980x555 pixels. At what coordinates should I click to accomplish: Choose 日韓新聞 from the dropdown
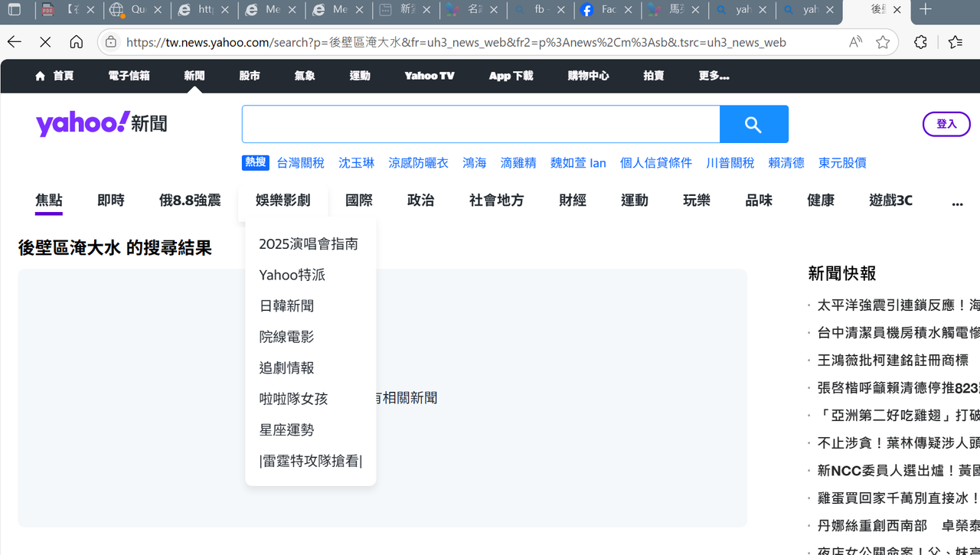coord(286,306)
